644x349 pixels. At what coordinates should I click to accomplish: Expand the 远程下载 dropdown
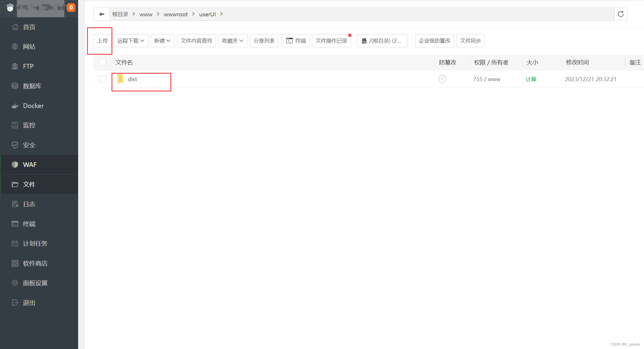pyautogui.click(x=131, y=41)
